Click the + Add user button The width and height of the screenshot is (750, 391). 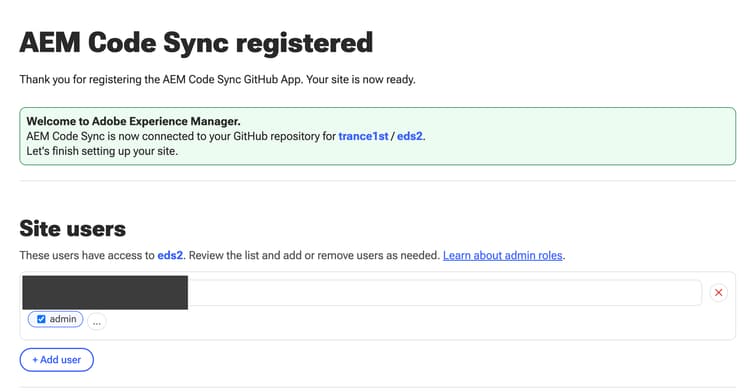[x=56, y=360]
